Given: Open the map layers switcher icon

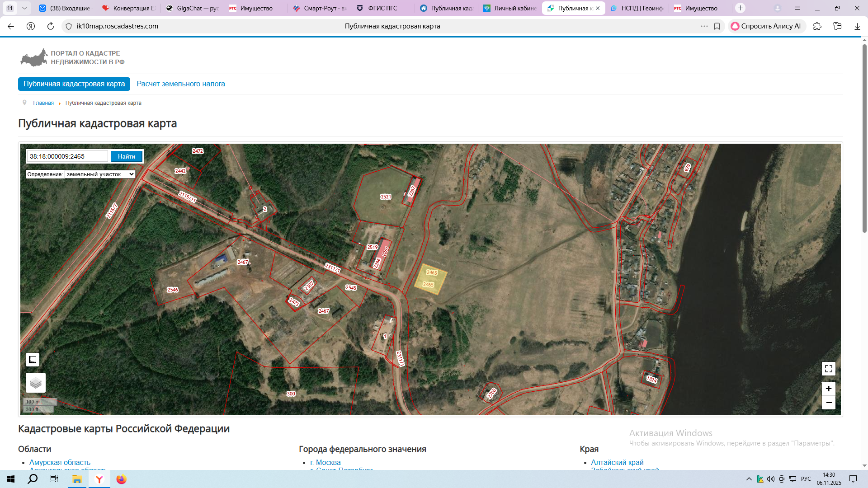Looking at the screenshot, I should [35, 383].
